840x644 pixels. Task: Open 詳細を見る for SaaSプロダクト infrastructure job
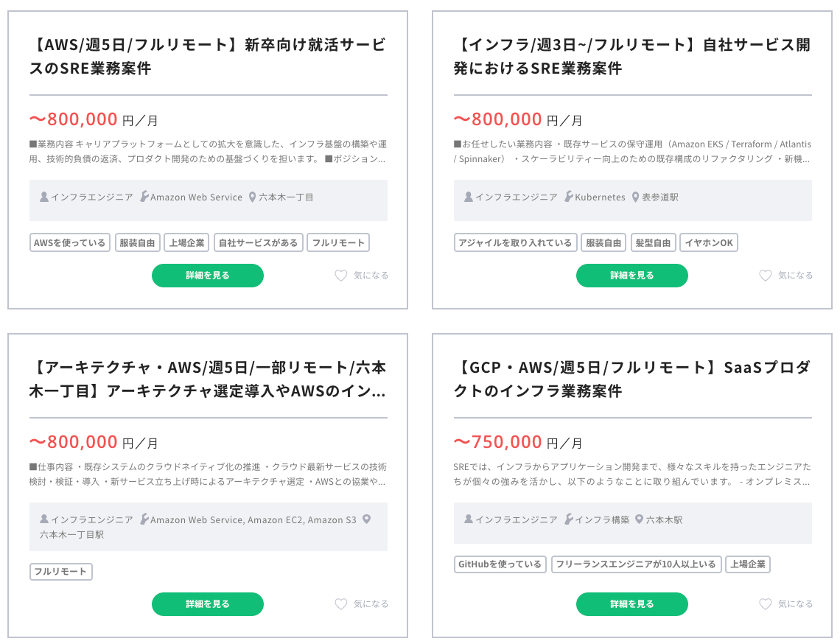coord(632,604)
